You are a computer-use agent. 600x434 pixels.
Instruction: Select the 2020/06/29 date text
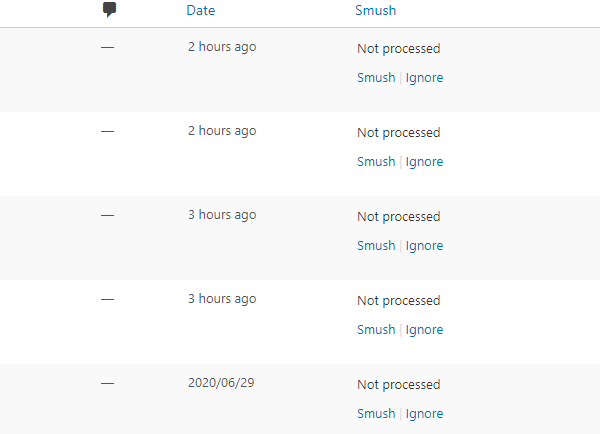(x=221, y=383)
